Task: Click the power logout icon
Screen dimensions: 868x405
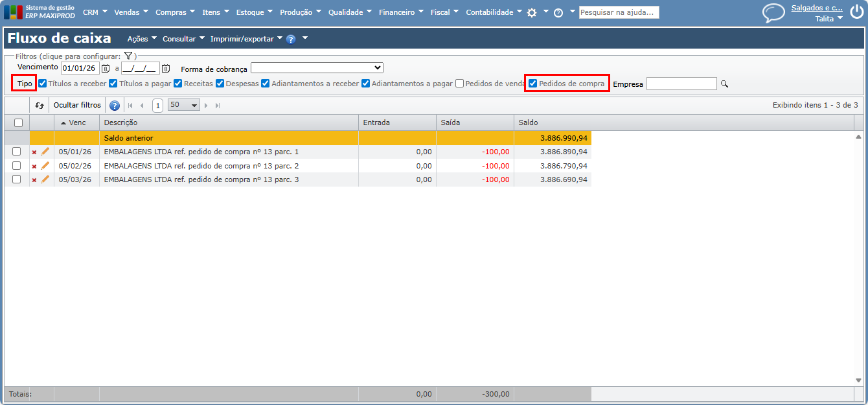Action: 856,12
